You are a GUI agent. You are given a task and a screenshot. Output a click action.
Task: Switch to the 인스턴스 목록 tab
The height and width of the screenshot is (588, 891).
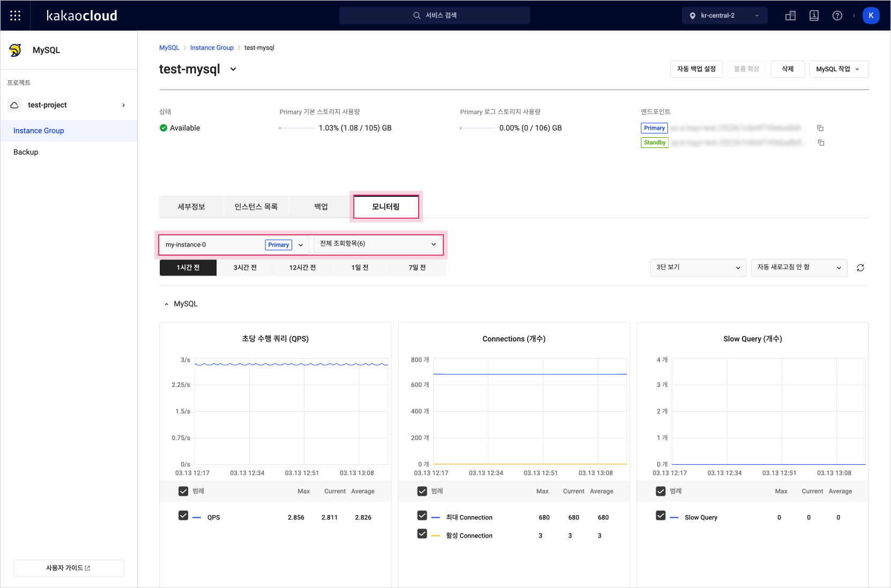pos(256,207)
